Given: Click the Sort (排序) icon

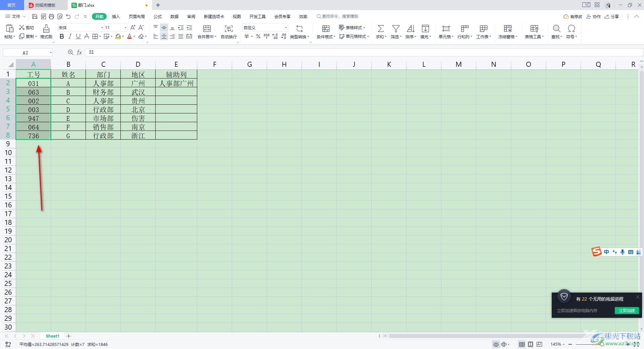Looking at the screenshot, I should [x=411, y=29].
